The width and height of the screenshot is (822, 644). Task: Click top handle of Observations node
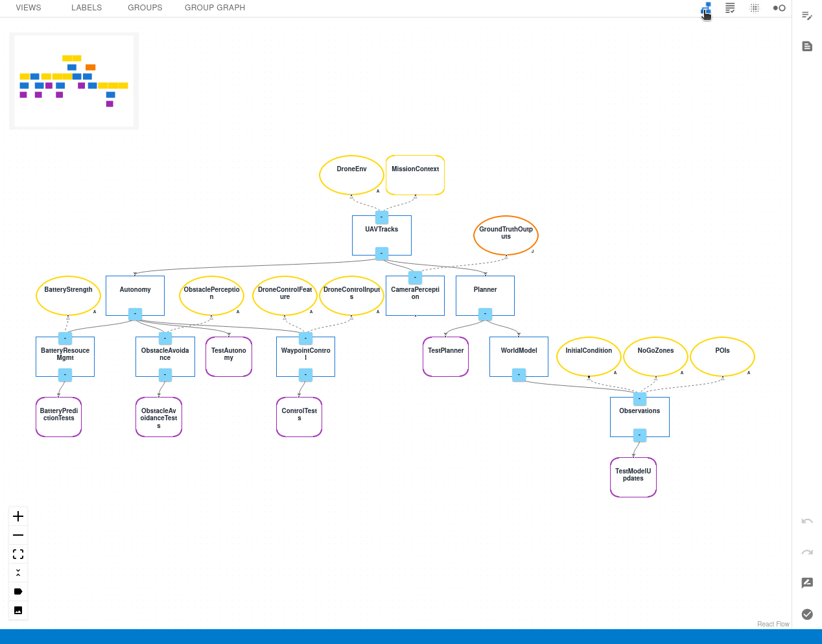pyautogui.click(x=640, y=399)
